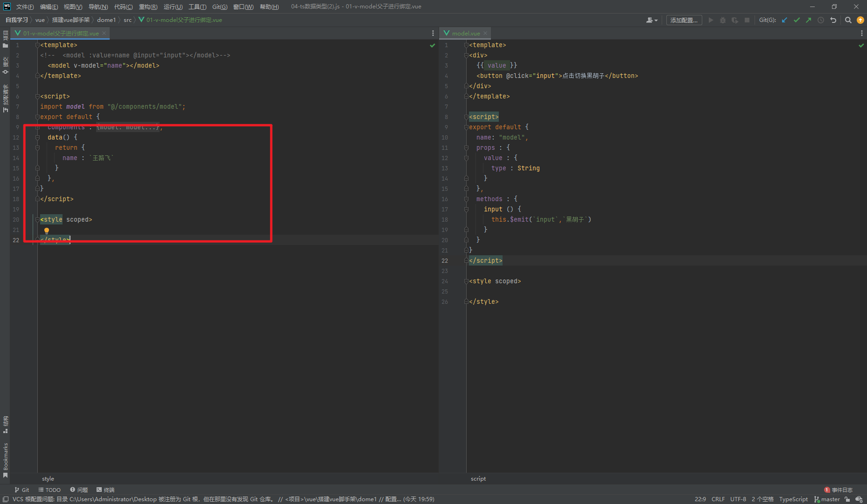
Task: Open the TypeScript language selector
Action: [x=793, y=499]
